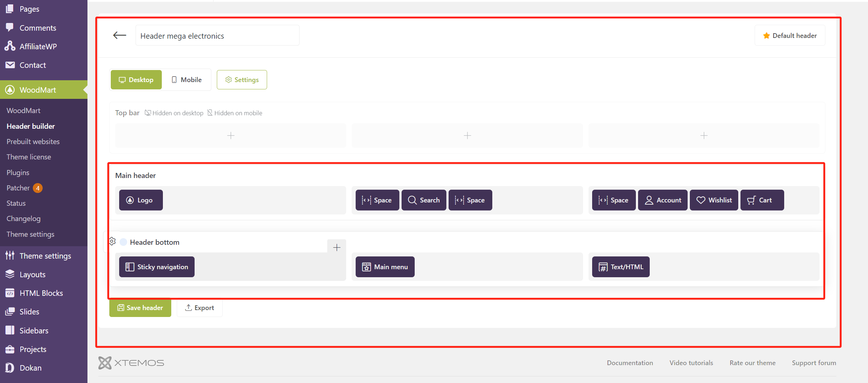Open the WoodMart submenu dashboard link
The height and width of the screenshot is (383, 868).
[23, 111]
